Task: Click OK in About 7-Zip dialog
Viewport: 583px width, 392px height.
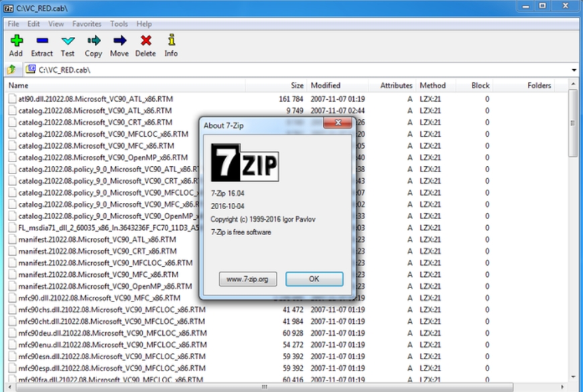Action: coord(314,279)
